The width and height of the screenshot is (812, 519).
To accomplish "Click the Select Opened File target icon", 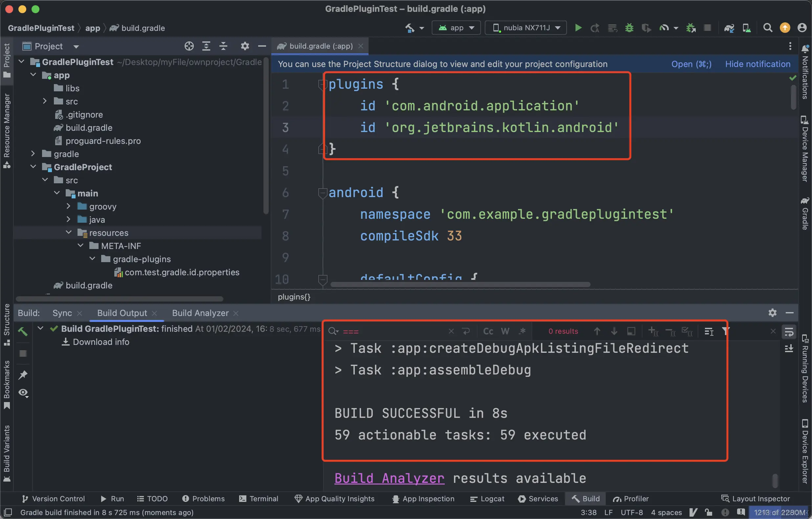I will (189, 46).
